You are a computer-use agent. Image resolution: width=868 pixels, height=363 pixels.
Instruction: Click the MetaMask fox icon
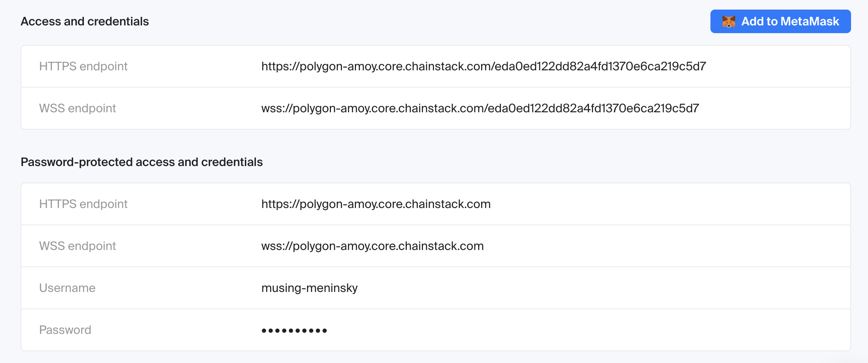pyautogui.click(x=728, y=21)
